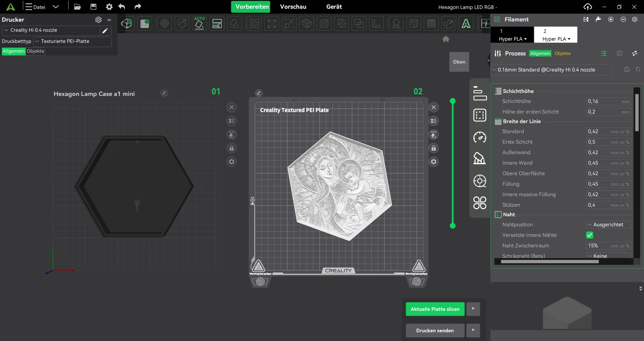Open preferences via top-bar gear icon
The image size is (644, 341).
click(109, 7)
